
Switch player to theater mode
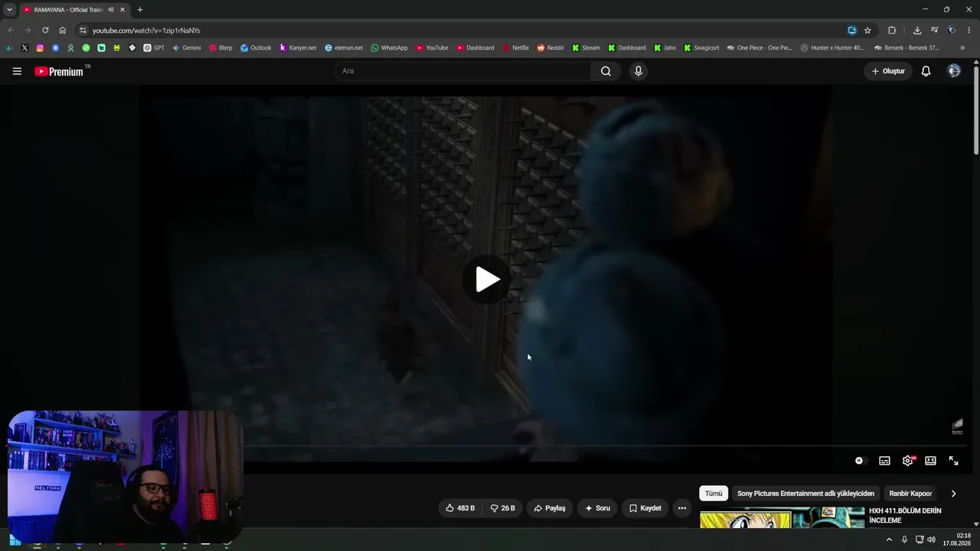click(x=930, y=461)
